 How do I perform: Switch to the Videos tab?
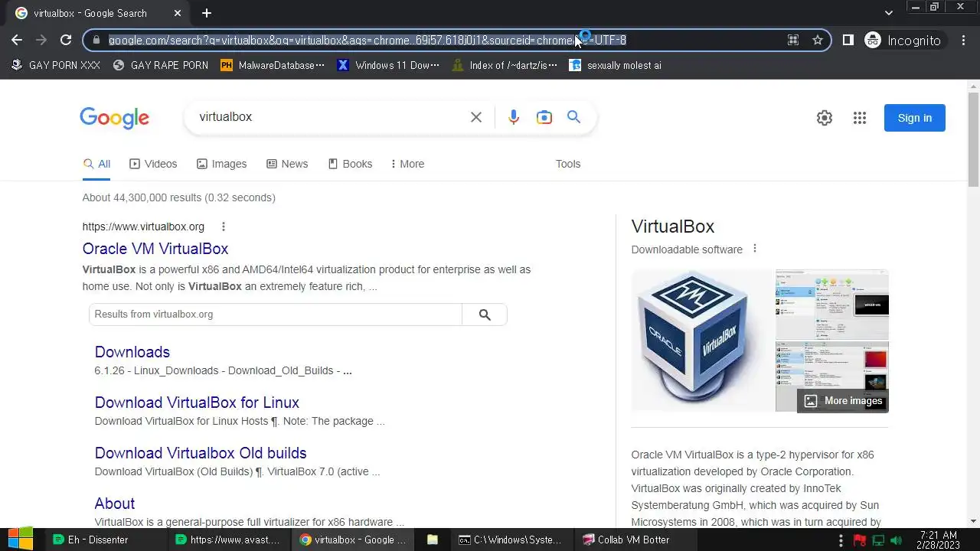click(153, 164)
